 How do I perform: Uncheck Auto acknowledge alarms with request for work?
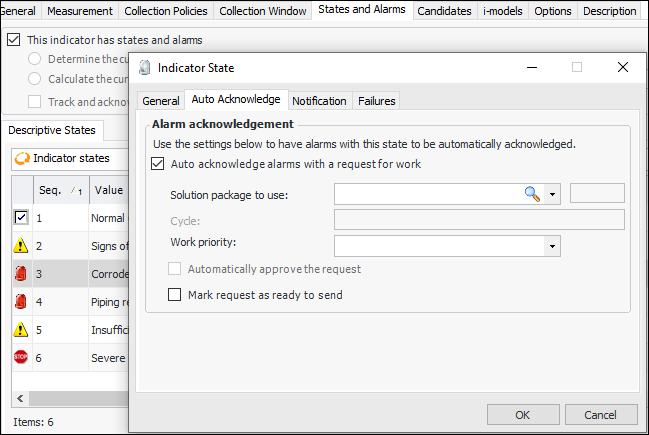(158, 164)
